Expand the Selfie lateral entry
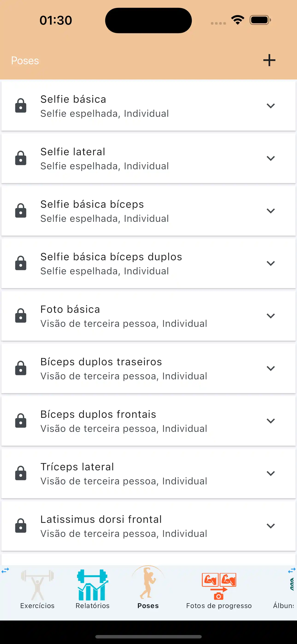This screenshot has height=644, width=297. 271,158
